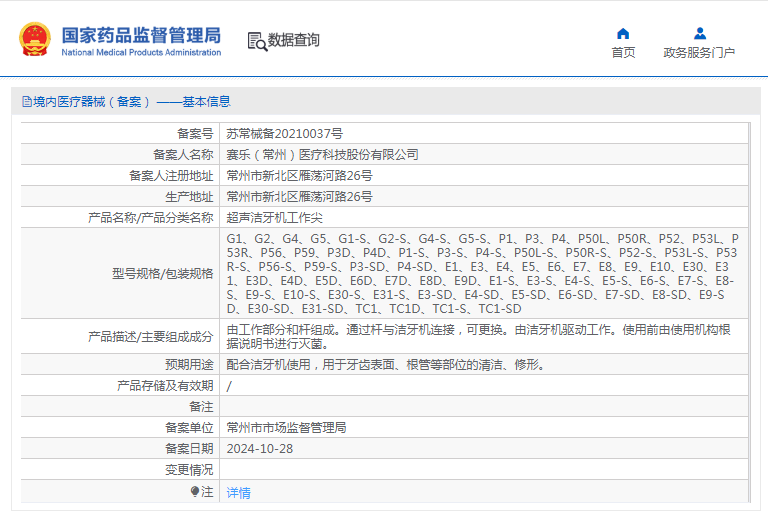Click the intended use text 配合洁牙机使用

(x=385, y=365)
